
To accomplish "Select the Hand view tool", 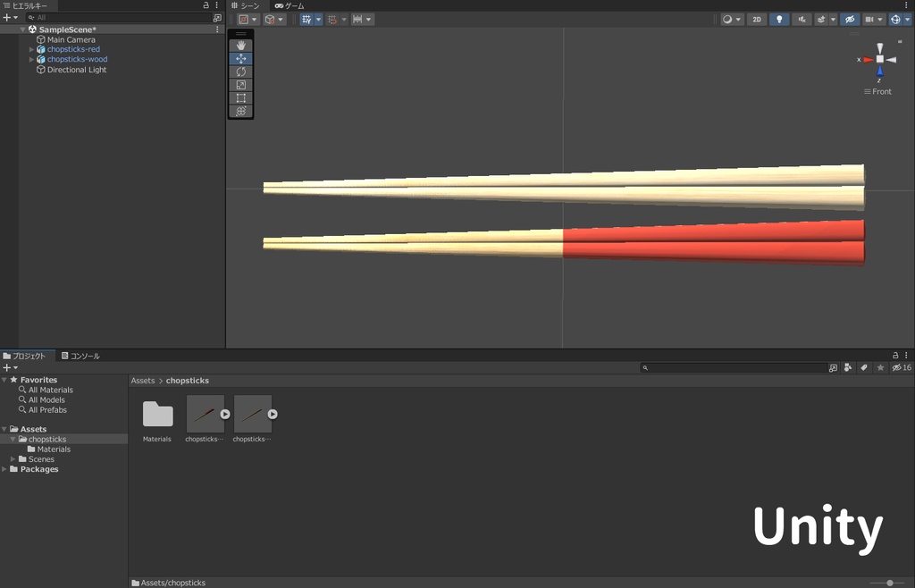I will 241,46.
